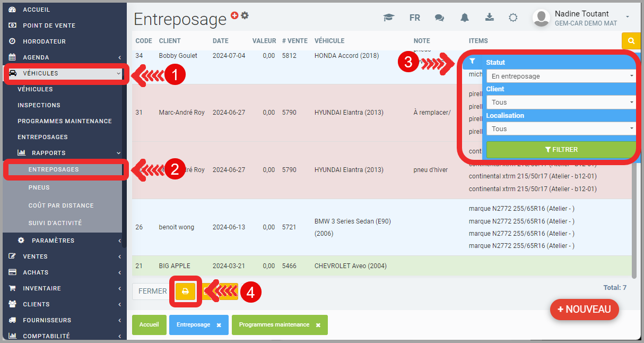The image size is (644, 343).
Task: Click the yellow print button
Action: [x=185, y=291]
